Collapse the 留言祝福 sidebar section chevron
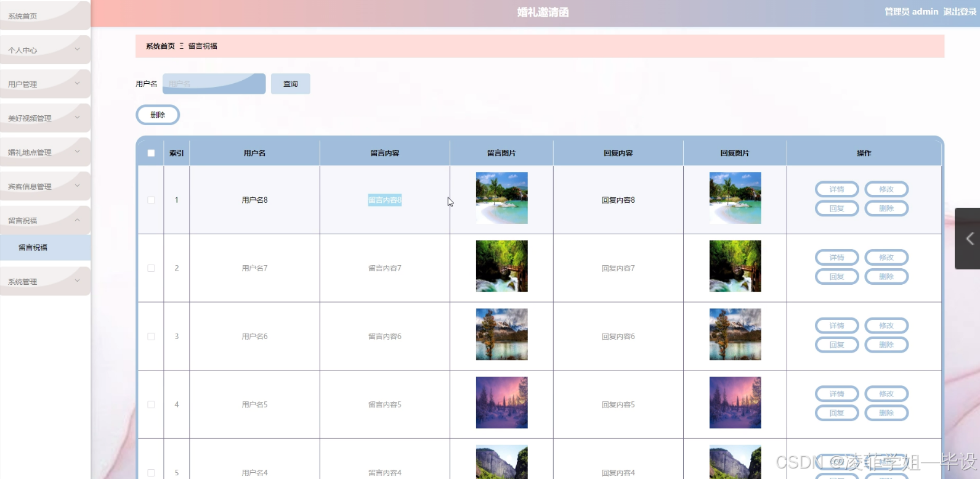The height and width of the screenshot is (479, 980). (77, 219)
